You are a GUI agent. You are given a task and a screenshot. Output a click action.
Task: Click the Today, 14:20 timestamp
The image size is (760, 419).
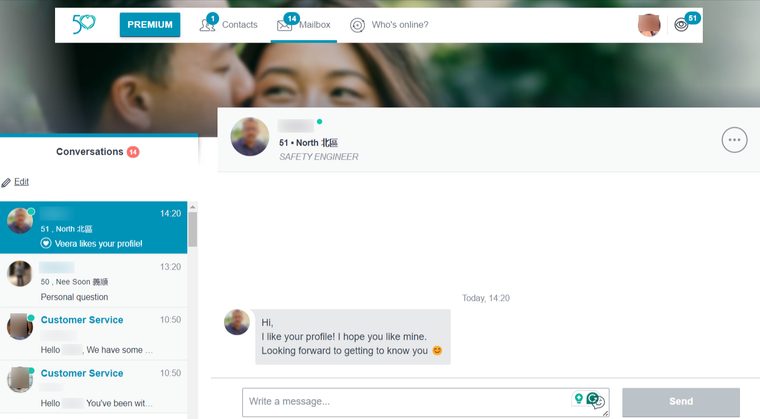click(x=486, y=298)
